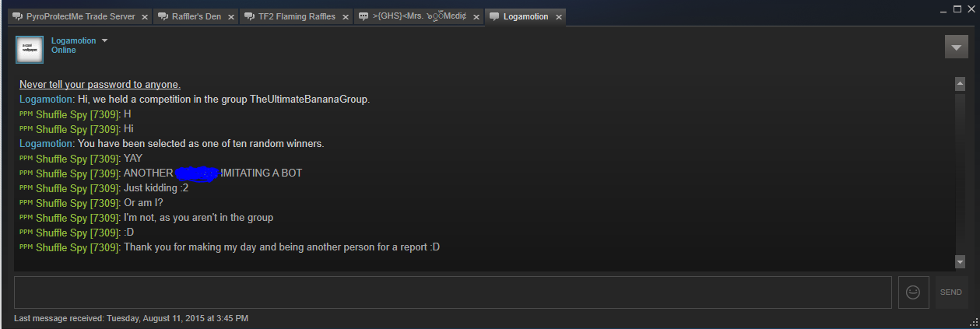
Task: Switch to Raffler's Den tab
Action: (x=195, y=16)
